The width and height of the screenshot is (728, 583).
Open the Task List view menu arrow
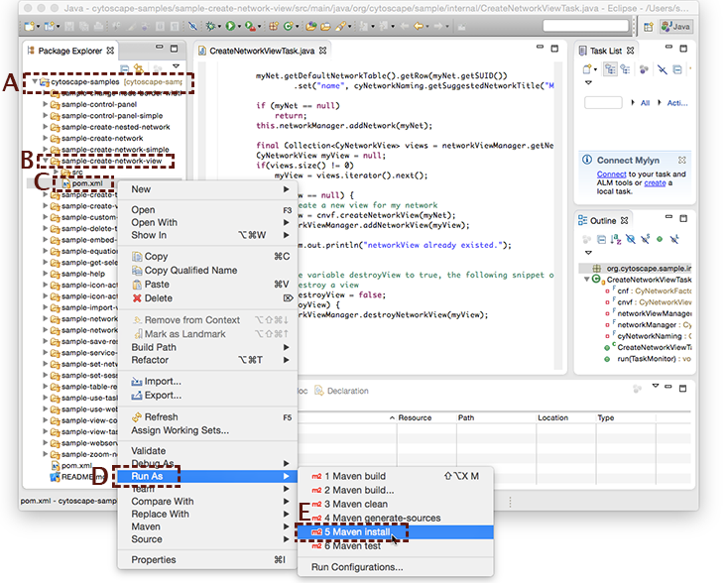click(588, 82)
